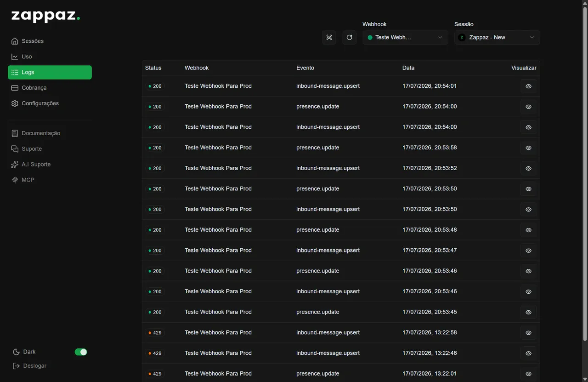Click presence.update event in 13:22:01 row

[318, 374]
